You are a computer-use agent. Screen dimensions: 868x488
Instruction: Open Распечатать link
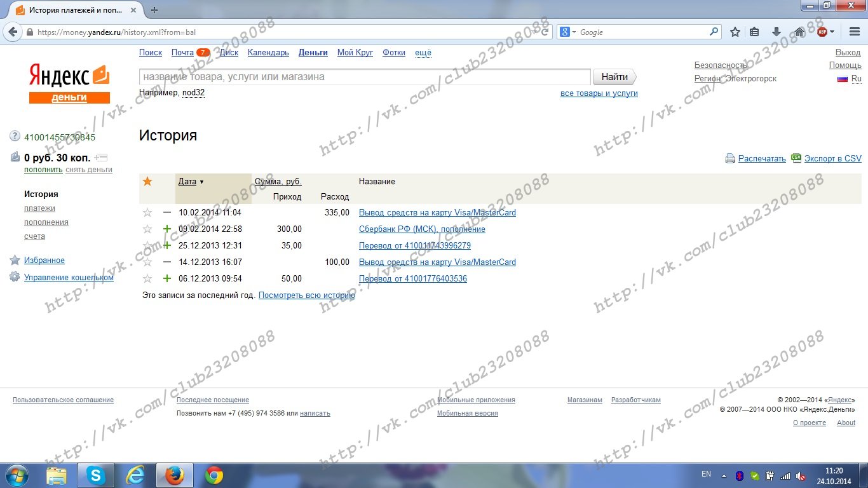(x=762, y=159)
